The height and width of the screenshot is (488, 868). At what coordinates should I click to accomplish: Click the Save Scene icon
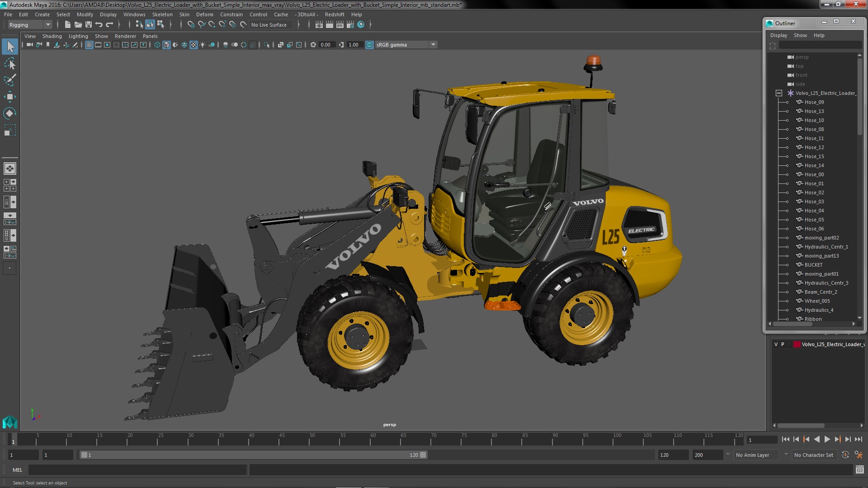[89, 25]
